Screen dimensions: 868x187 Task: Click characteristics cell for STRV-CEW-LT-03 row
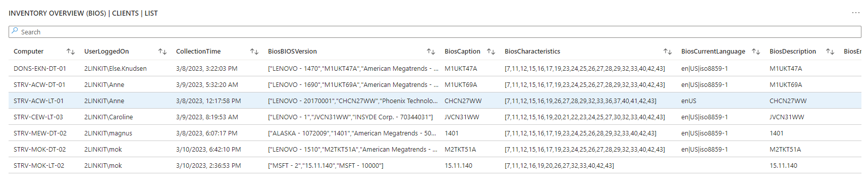coord(585,117)
